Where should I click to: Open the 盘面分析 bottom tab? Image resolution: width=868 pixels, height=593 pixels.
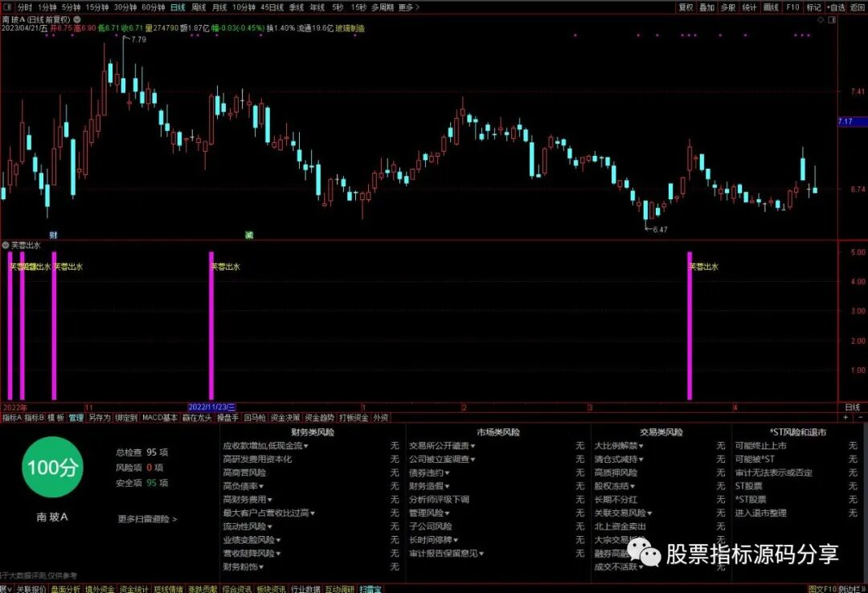65,588
